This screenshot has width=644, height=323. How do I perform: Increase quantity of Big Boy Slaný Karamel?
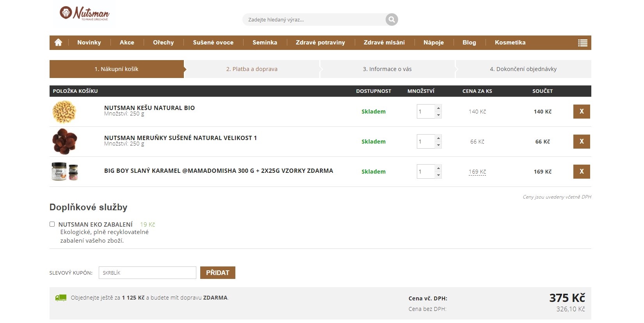point(438,168)
